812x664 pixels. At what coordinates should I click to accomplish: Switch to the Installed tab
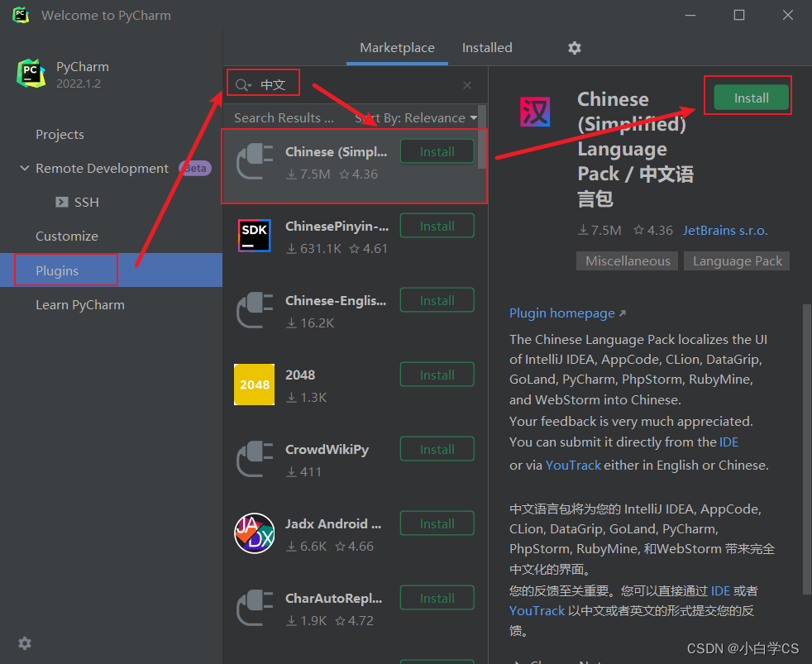pyautogui.click(x=487, y=48)
